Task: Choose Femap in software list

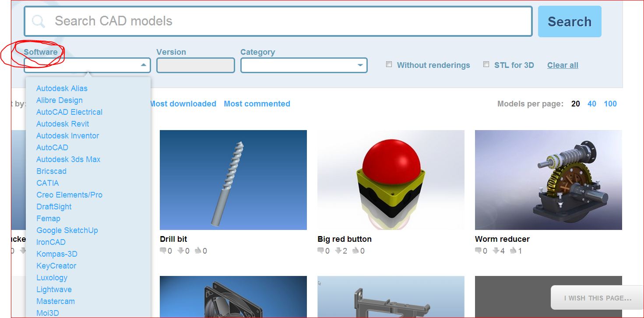Action: pyautogui.click(x=48, y=218)
